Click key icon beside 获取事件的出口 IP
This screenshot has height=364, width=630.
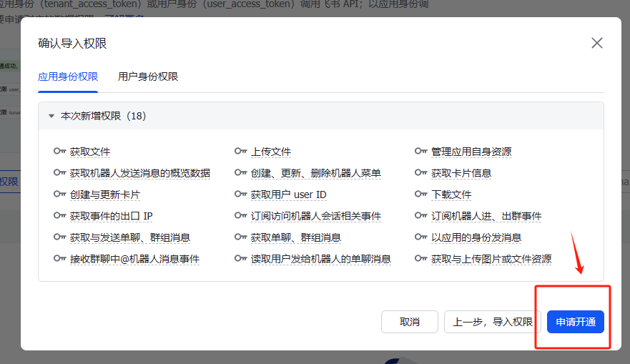pyautogui.click(x=59, y=216)
